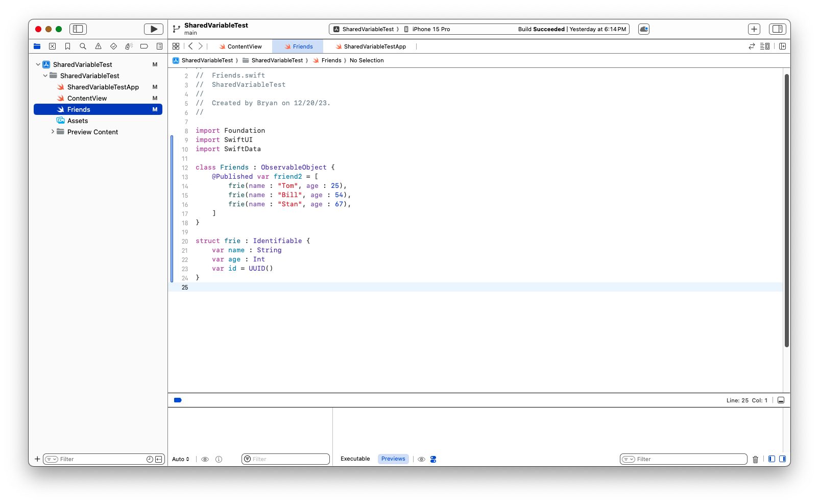
Task: Select the Executable console filter button
Action: [355, 459]
